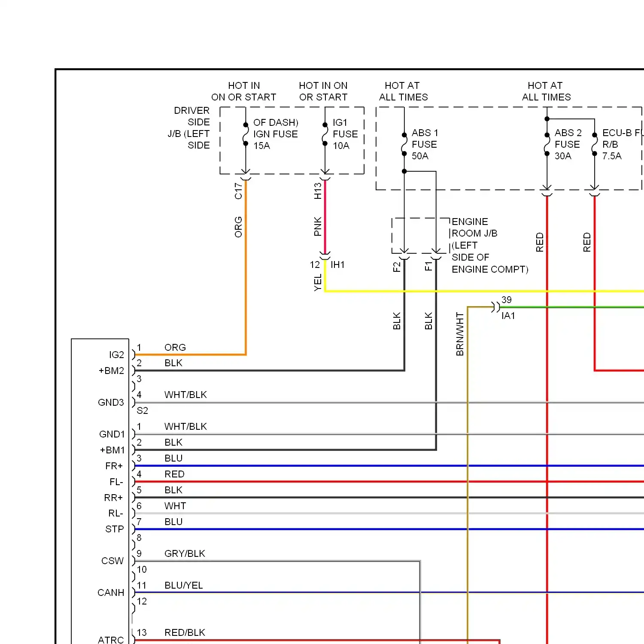Click the DRIVER SIDE J/B label
Image resolution: width=644 pixels, height=644 pixels.
(189, 128)
